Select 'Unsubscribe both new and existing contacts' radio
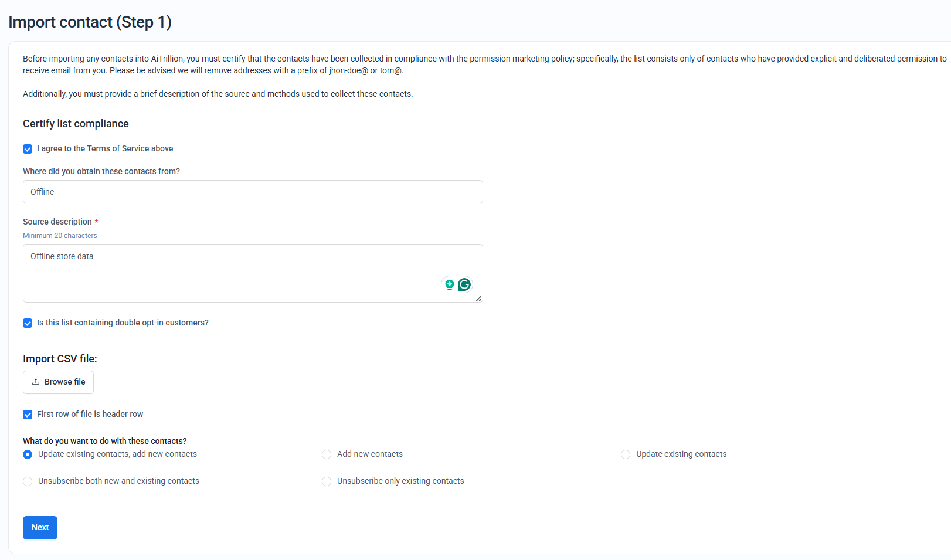Screen dimensions: 951x560 (28, 481)
